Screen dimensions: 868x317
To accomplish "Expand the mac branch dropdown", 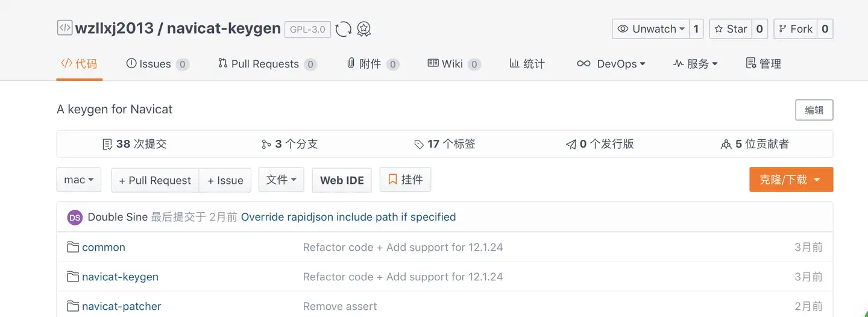I will point(79,180).
